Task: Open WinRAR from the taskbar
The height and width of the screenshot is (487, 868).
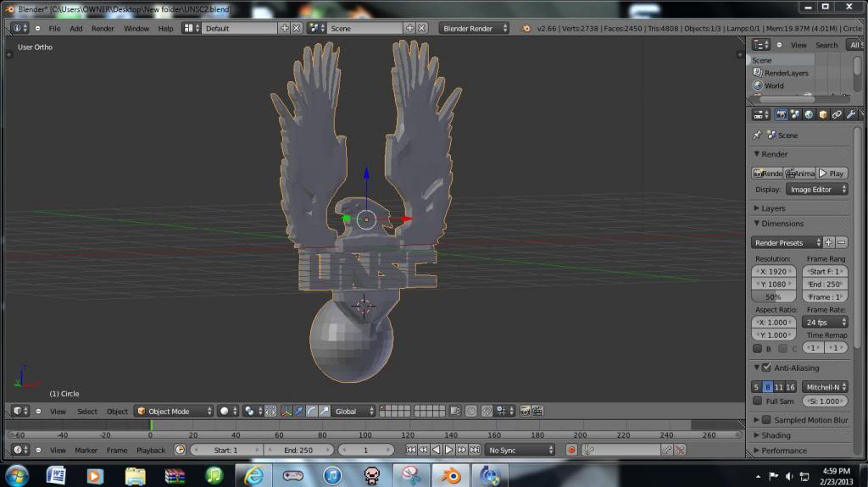Action: pyautogui.click(x=175, y=475)
